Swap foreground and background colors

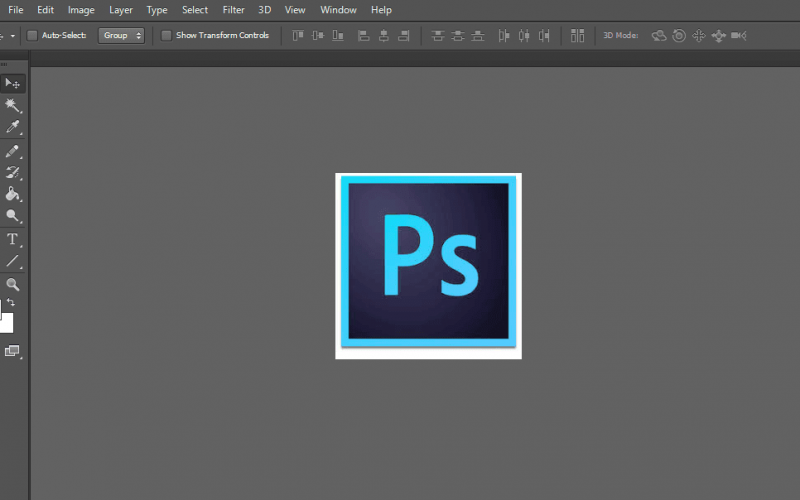(11, 302)
